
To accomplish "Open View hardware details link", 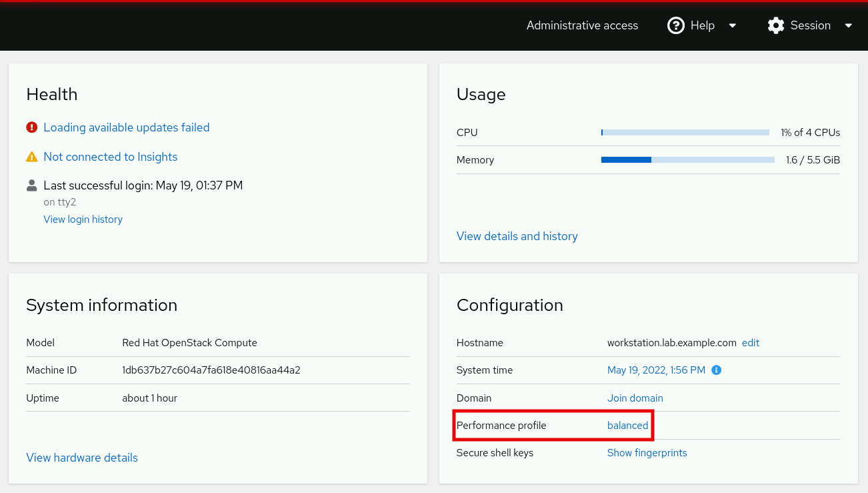I will pyautogui.click(x=82, y=458).
